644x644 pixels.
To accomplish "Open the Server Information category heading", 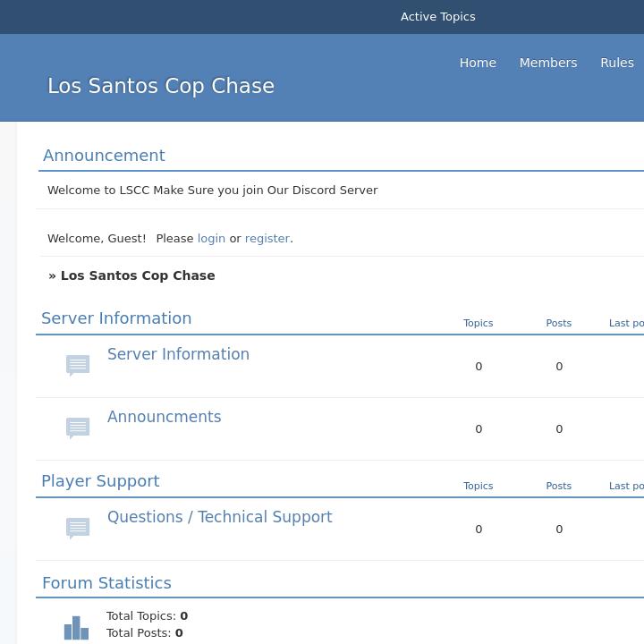I will tap(116, 318).
